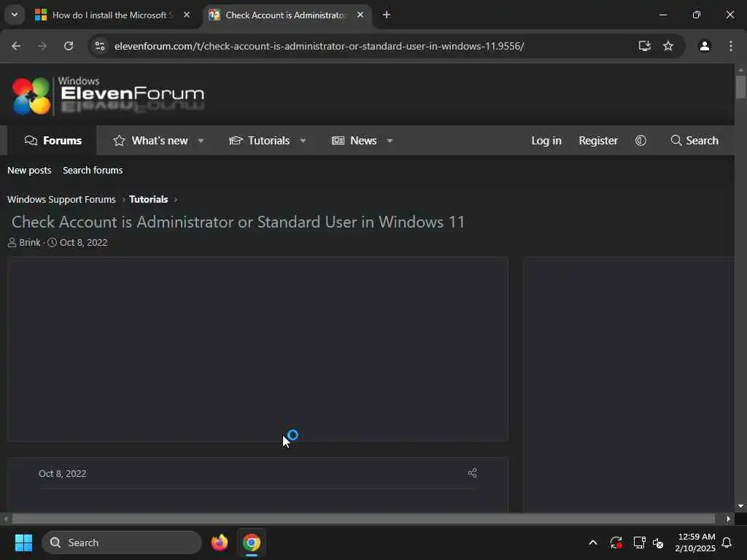
Task: Open the sync/update tray icon
Action: tap(616, 542)
